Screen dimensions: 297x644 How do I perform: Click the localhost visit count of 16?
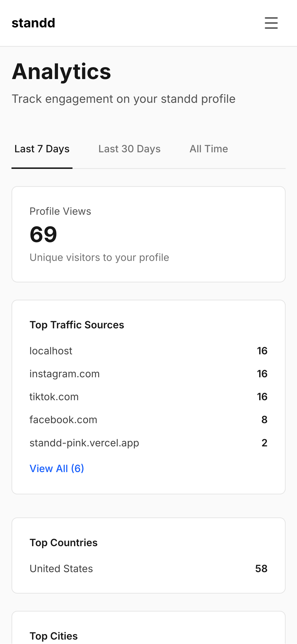pos(262,350)
